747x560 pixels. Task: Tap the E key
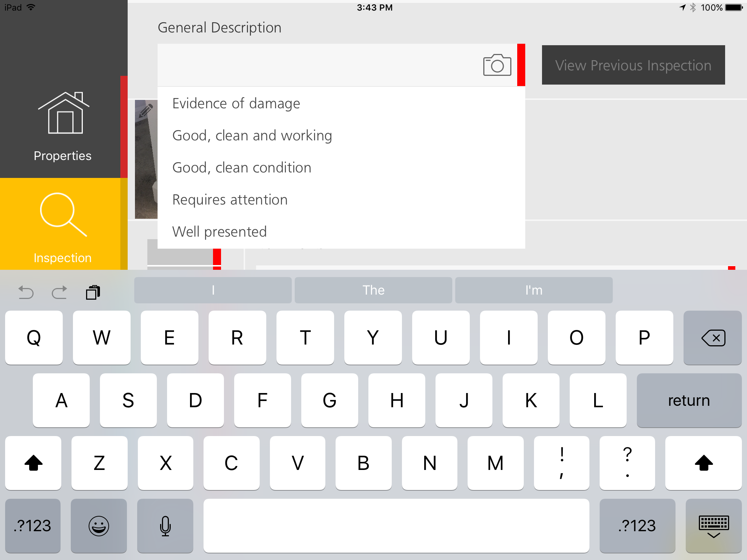[x=170, y=338]
